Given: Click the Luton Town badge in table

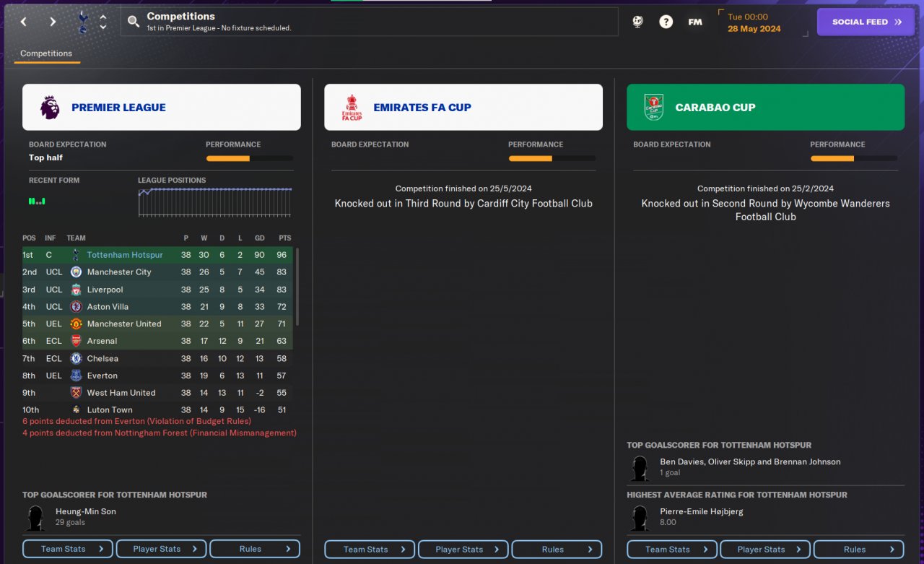Looking at the screenshot, I should pos(76,409).
